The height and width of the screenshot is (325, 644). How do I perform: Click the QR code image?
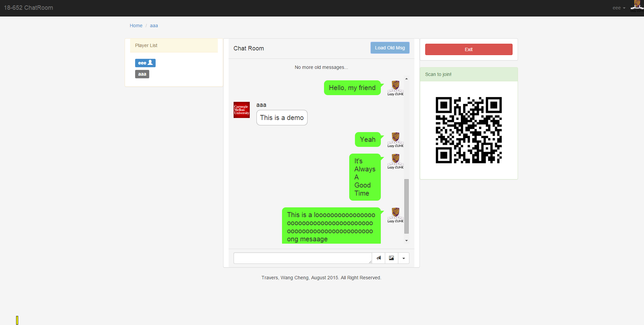[x=469, y=130]
